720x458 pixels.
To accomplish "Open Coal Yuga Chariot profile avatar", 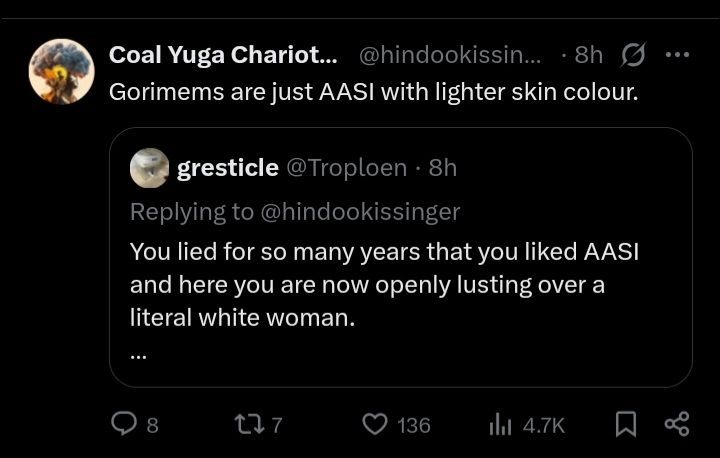I will (61, 71).
